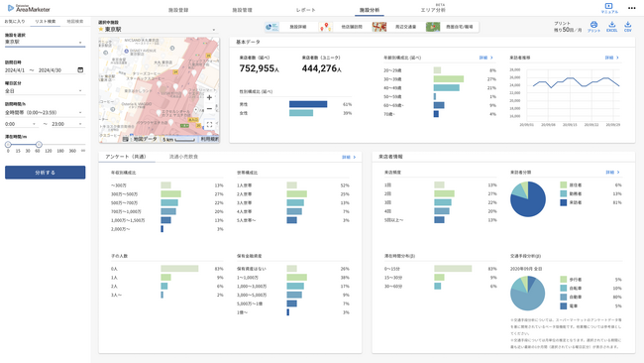Switch to the 地図検索 sidebar tab
This screenshot has width=644, height=363.
[75, 22]
